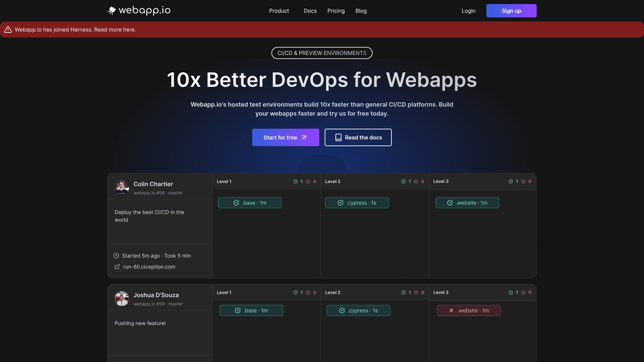644x362 pixels.
Task: Click success count icon in Colin's Level 3 header
Action: [x=511, y=181]
